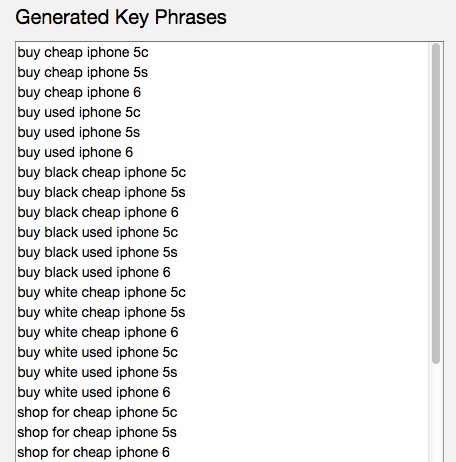Select the 'buy used iphone 6' phrase

[x=75, y=153]
